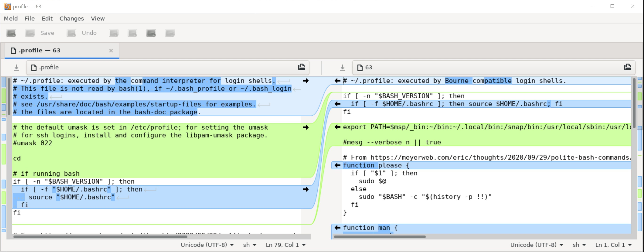Viewport: 644px width, 252px height.
Task: Click the open-file icon in the 63 chooser
Action: click(x=627, y=67)
